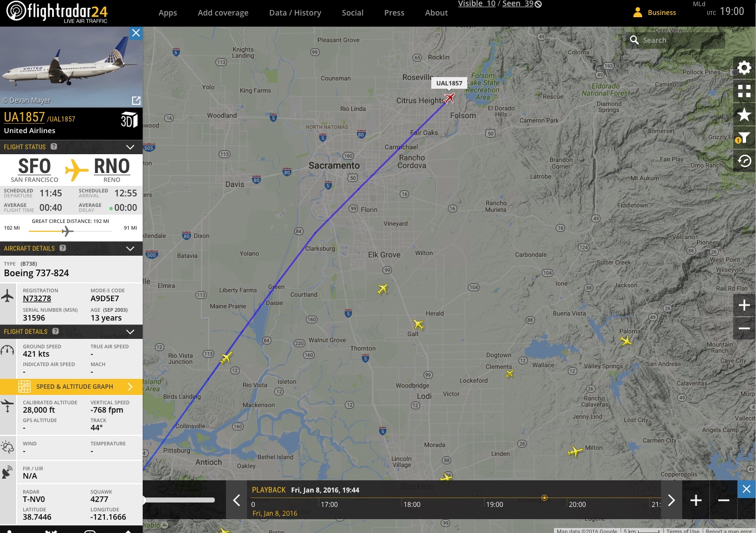
Task: Open the filter funnel icon
Action: point(744,138)
